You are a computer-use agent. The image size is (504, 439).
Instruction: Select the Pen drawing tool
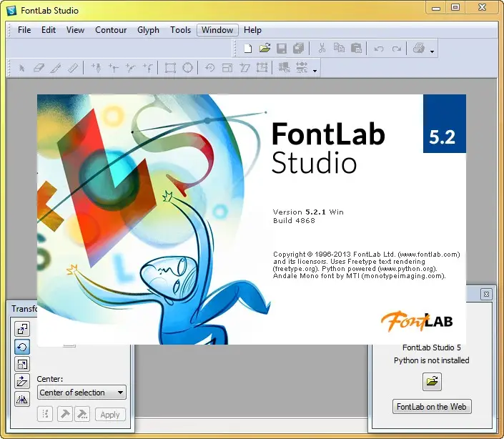96,68
